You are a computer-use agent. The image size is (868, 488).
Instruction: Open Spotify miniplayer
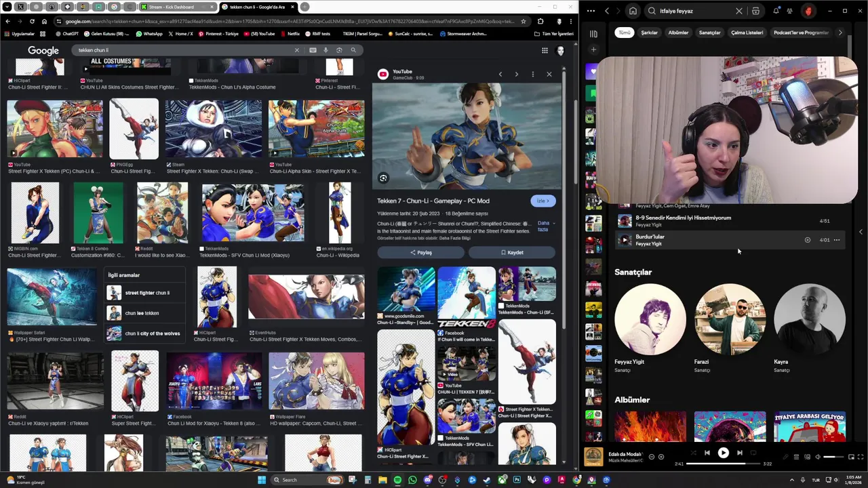coord(850,457)
